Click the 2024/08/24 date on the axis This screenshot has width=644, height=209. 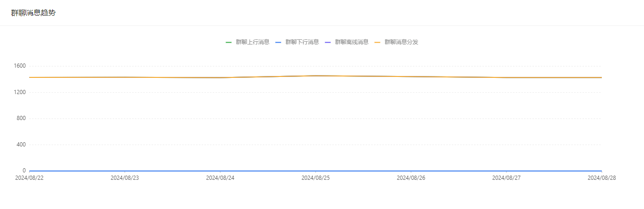click(x=220, y=177)
